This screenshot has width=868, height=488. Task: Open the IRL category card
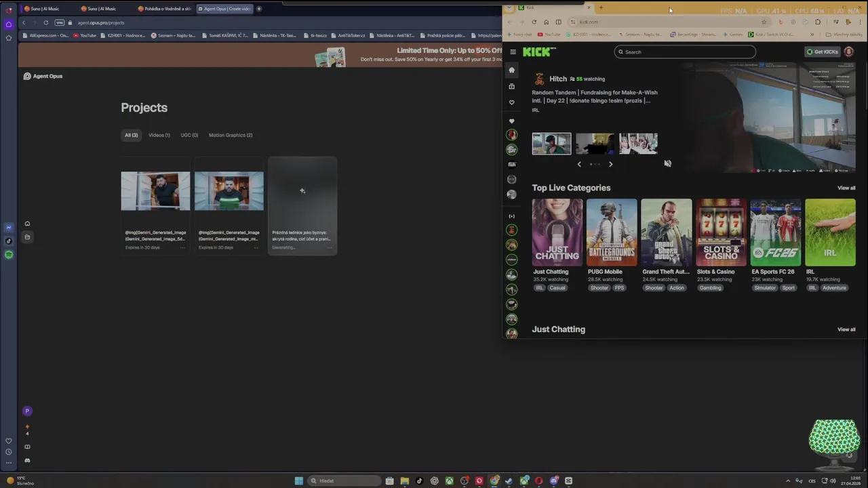coord(830,232)
